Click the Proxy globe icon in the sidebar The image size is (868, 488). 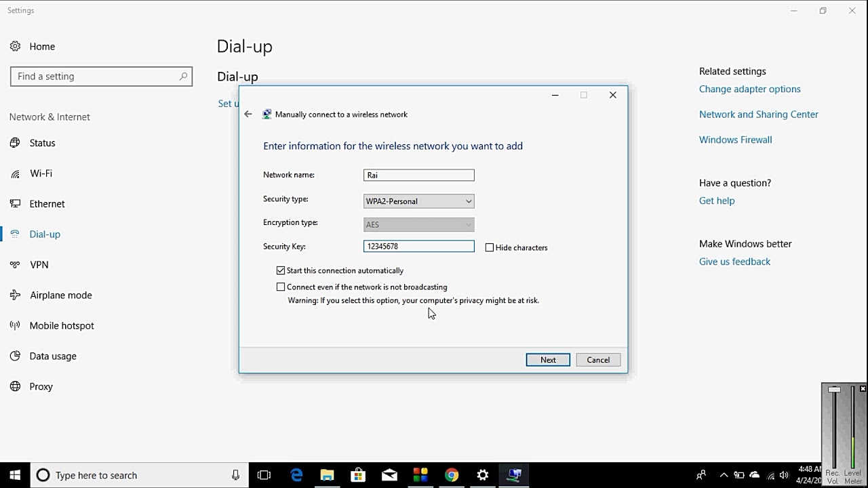(15, 387)
